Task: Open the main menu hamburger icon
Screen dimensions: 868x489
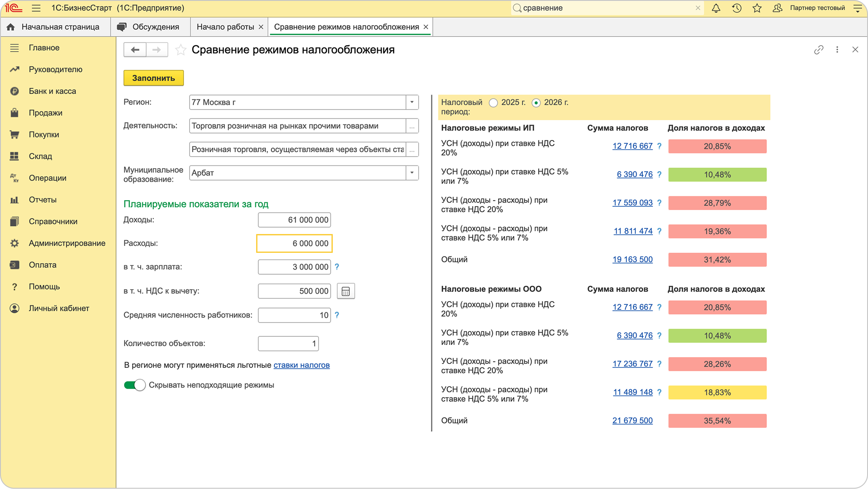Action: tap(36, 8)
